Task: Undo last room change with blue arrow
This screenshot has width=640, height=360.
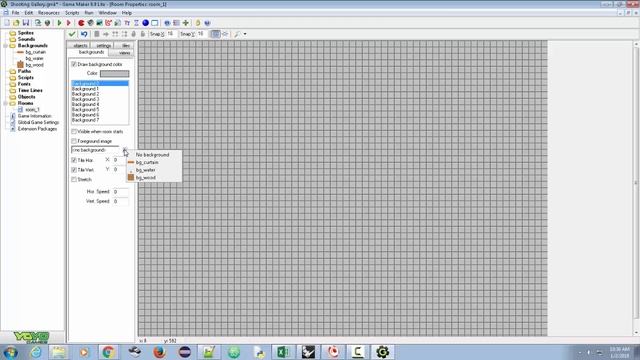Action: [x=84, y=34]
